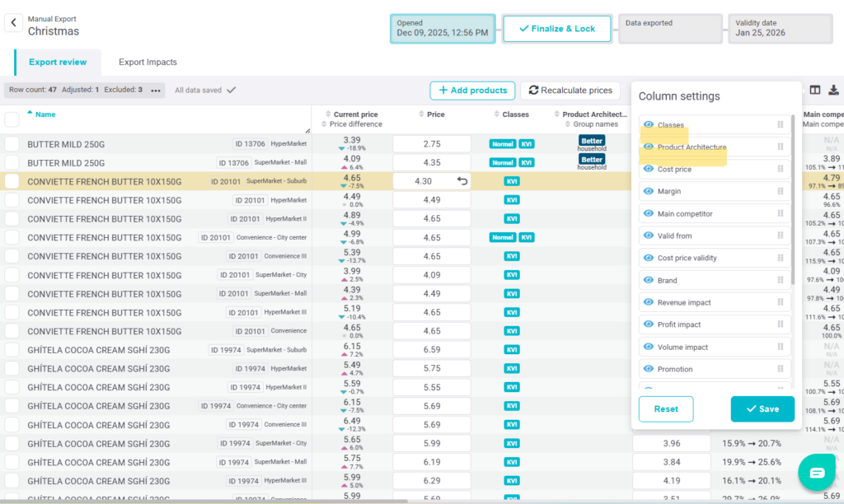Image resolution: width=844 pixels, height=504 pixels.
Task: Sort by the Classes column arrows
Action: [x=497, y=114]
